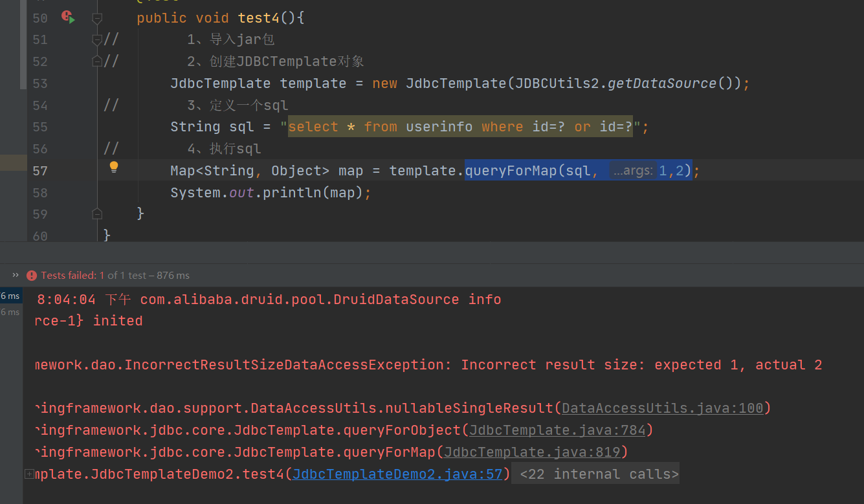The height and width of the screenshot is (504, 864).
Task: Click nullableSingleResult in the stack trace
Action: (x=469, y=408)
